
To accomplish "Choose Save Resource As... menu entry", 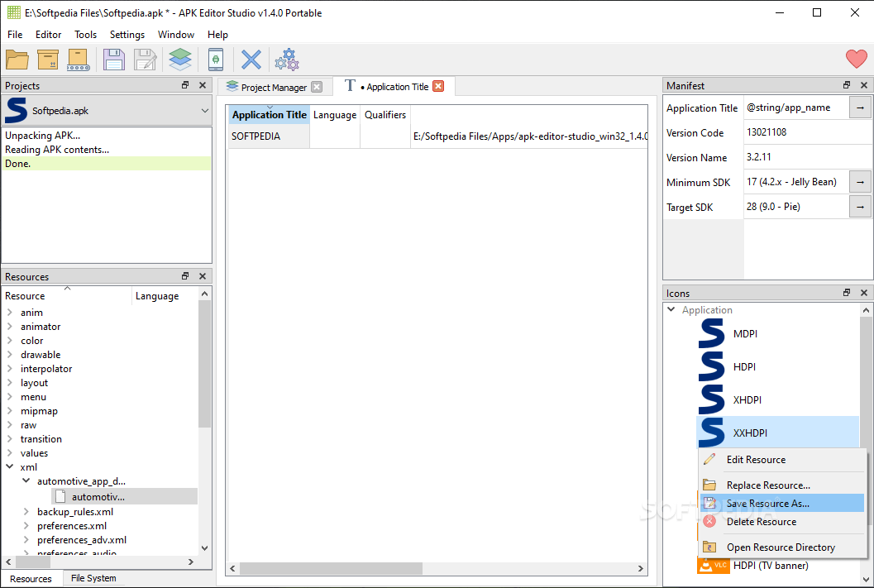I will click(x=782, y=504).
